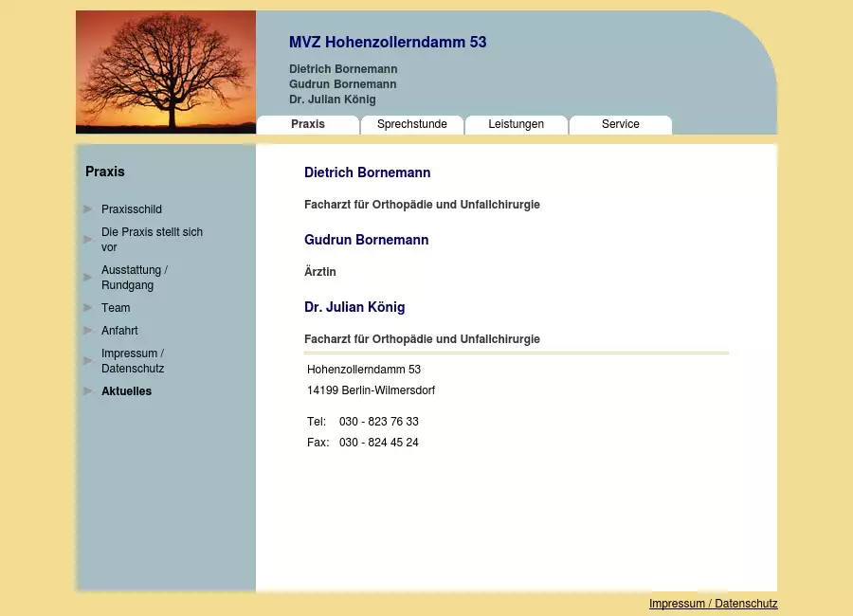The height and width of the screenshot is (616, 853).
Task: Switch to the Sprechstunde tab
Action: click(x=412, y=124)
